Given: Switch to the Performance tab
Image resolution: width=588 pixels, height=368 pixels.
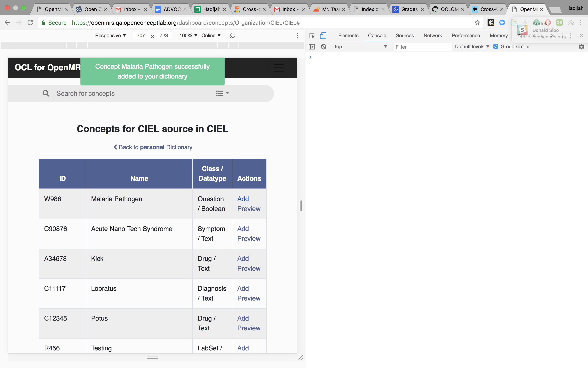Looking at the screenshot, I should (x=466, y=36).
